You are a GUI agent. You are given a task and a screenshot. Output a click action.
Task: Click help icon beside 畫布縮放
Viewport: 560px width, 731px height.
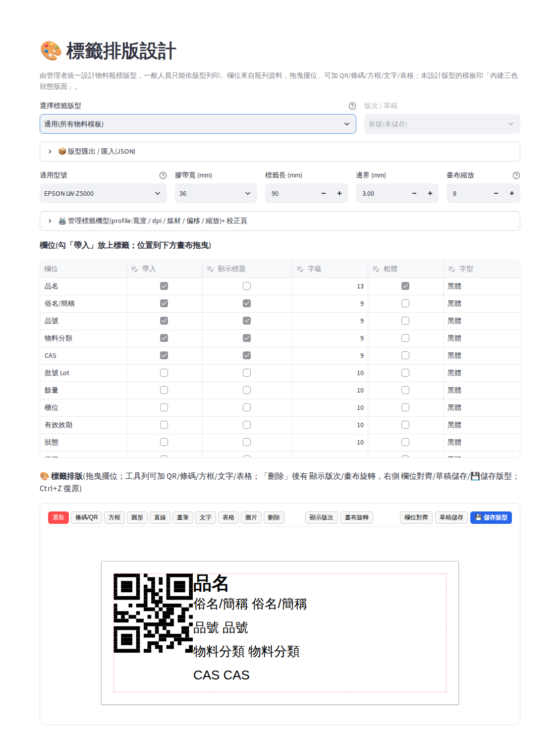[516, 175]
